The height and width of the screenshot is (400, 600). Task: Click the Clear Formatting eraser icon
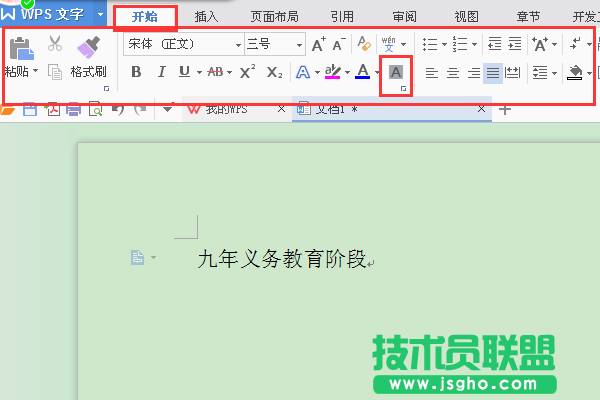[364, 44]
